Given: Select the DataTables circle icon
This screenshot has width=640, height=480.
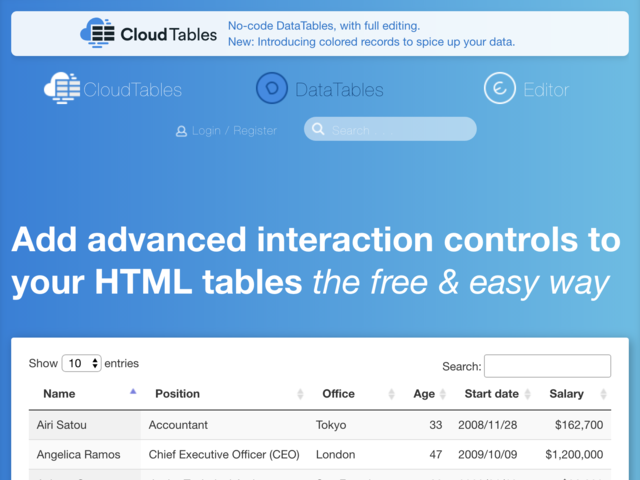Looking at the screenshot, I should pos(272,88).
